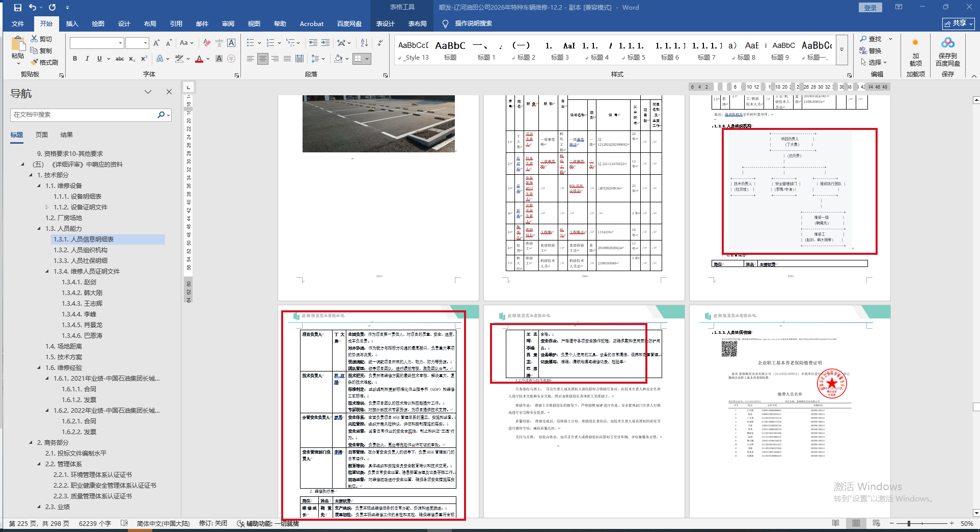Image resolution: width=980 pixels, height=532 pixels.
Task: Collapse the 1.3.4 维修人员证明文件 tree node
Action: coord(47,272)
